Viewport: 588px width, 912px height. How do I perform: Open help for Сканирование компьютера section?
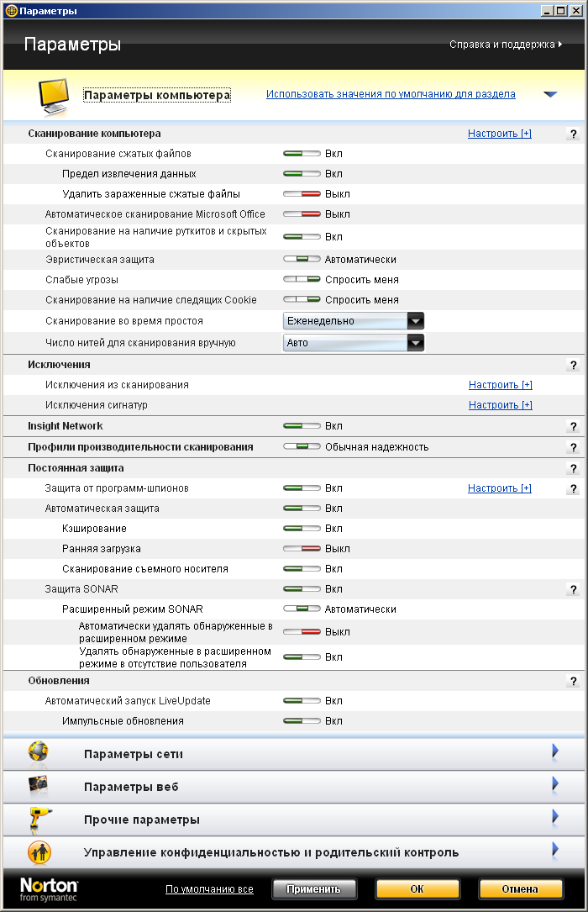[x=574, y=134]
